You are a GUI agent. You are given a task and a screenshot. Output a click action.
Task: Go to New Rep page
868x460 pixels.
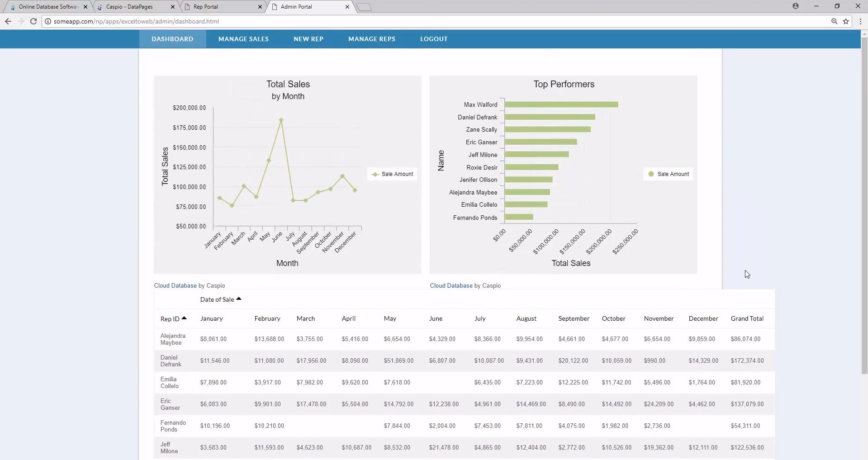click(x=308, y=39)
